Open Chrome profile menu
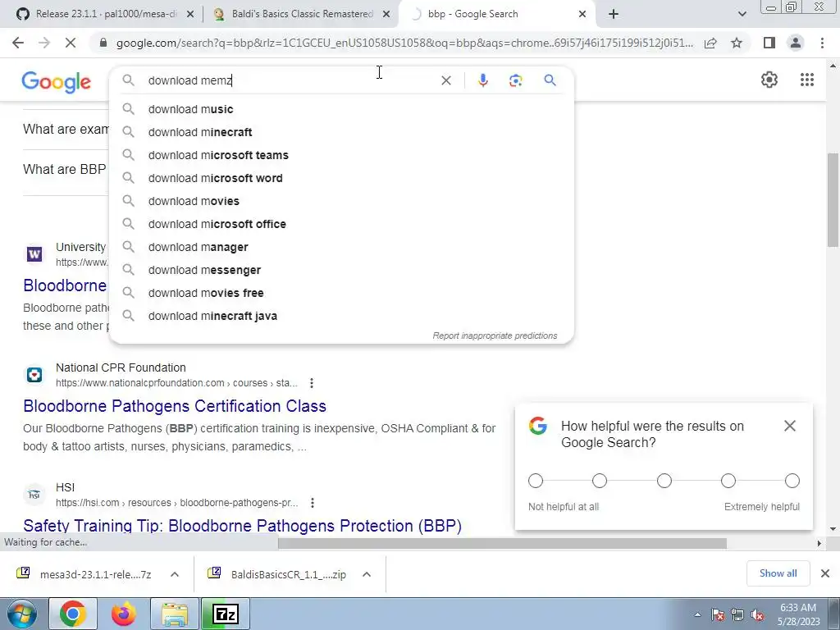Image resolution: width=840 pixels, height=630 pixels. pyautogui.click(x=796, y=43)
